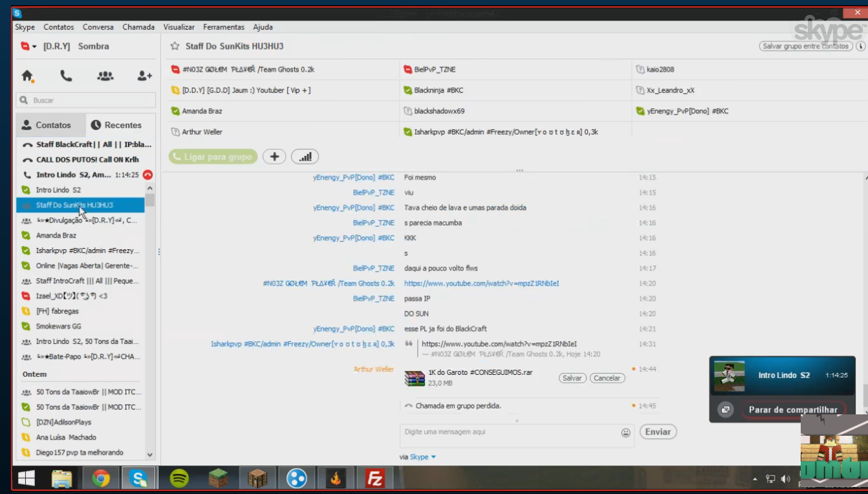Select Isharkpvp #BKC/admin in the contact list
Viewport: 868px width, 494px height.
[x=80, y=251]
